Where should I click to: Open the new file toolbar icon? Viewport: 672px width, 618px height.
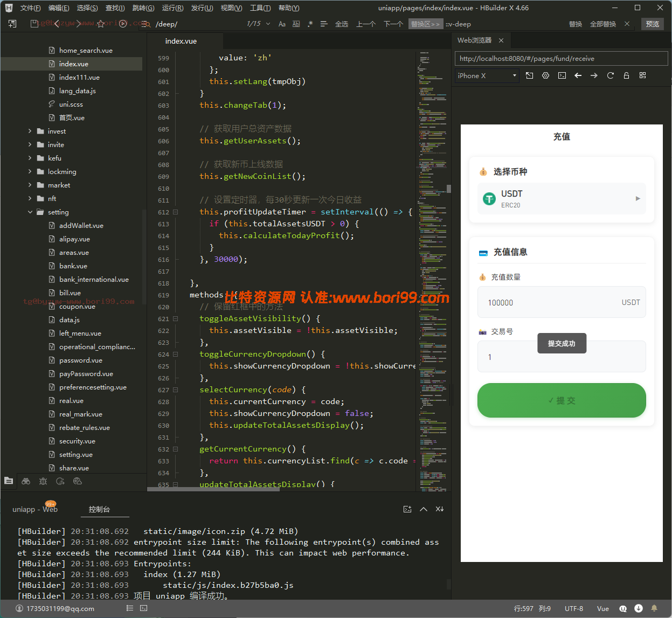12,24
